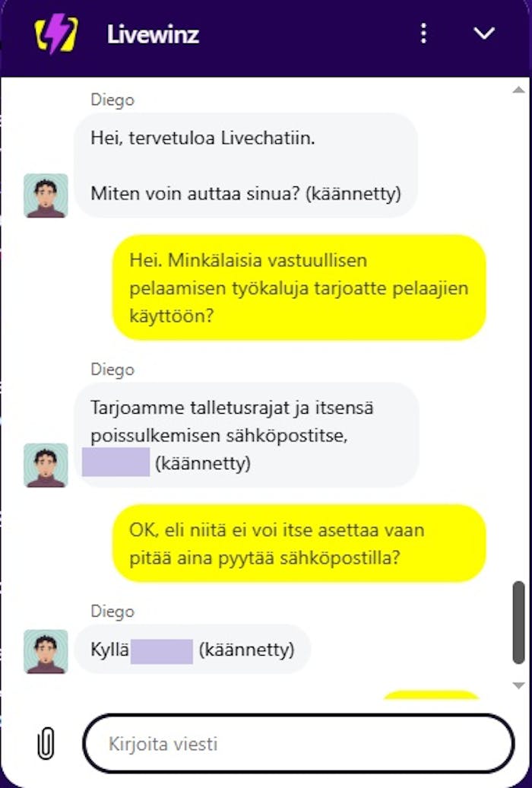Click the 'Tarjoamme talletusrajat' message bubble
This screenshot has height=788, width=532.
coord(246,435)
